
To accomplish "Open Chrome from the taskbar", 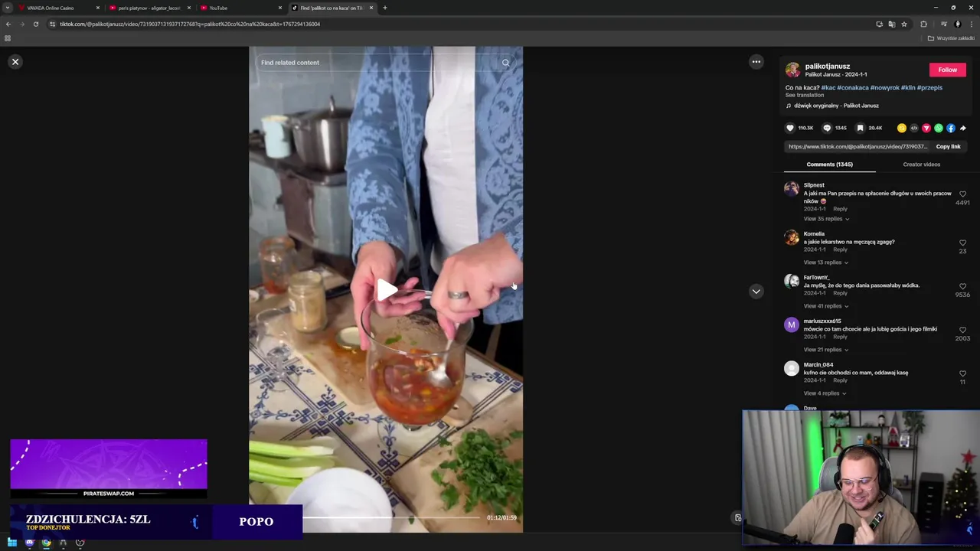I will click(46, 543).
